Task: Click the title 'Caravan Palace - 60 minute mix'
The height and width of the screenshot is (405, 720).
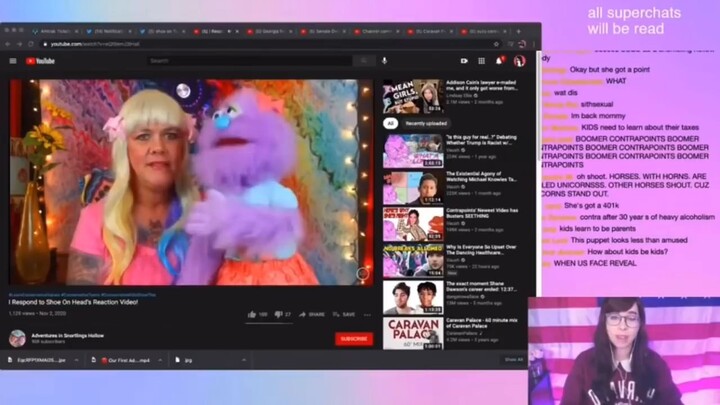Action: pyautogui.click(x=482, y=323)
